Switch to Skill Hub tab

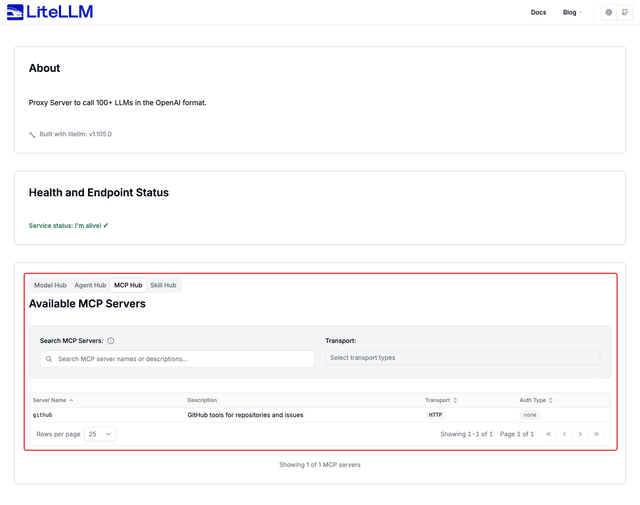click(x=163, y=285)
